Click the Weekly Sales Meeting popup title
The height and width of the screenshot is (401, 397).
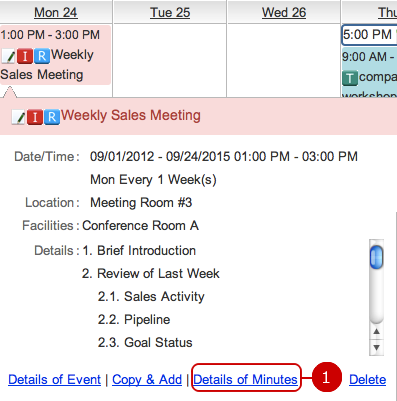(x=131, y=116)
